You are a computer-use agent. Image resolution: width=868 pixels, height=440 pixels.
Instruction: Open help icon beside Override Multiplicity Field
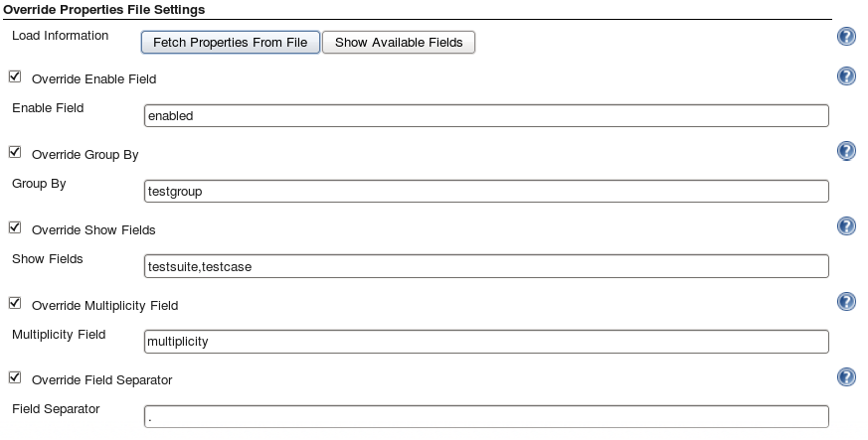(x=846, y=302)
